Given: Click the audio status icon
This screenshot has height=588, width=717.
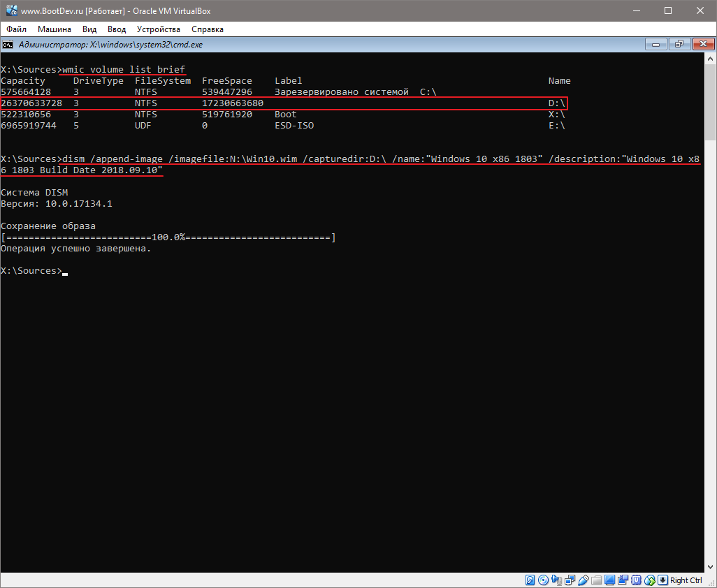Looking at the screenshot, I should point(556,580).
